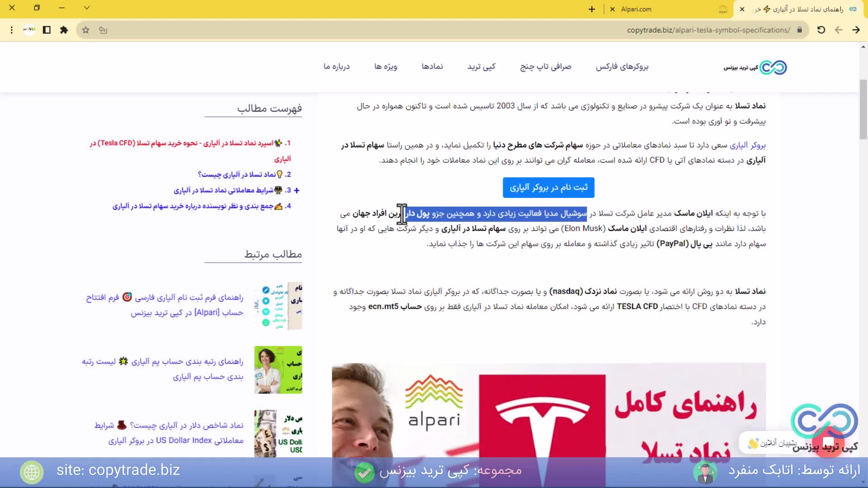This screenshot has height=488, width=868.
Task: Click the page vertical scrollbar thumb
Action: [863, 108]
